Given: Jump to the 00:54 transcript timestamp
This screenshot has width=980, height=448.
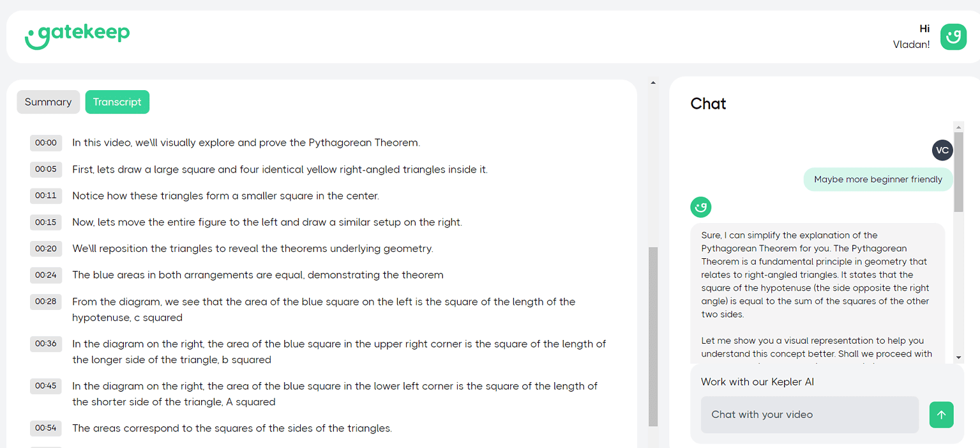Looking at the screenshot, I should 45,428.
